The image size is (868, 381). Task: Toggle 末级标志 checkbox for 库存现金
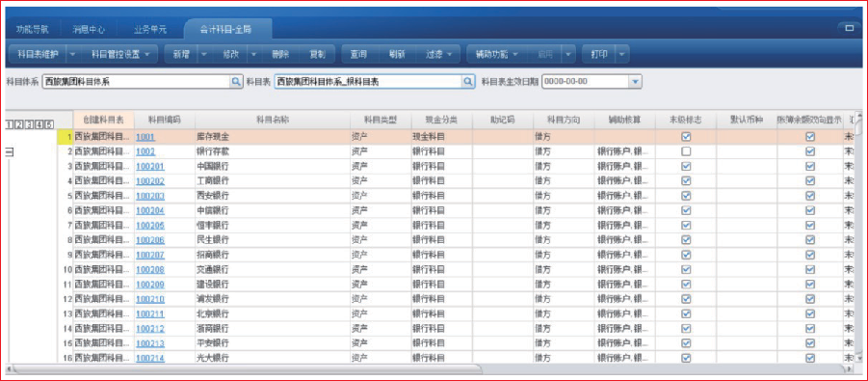click(x=686, y=136)
